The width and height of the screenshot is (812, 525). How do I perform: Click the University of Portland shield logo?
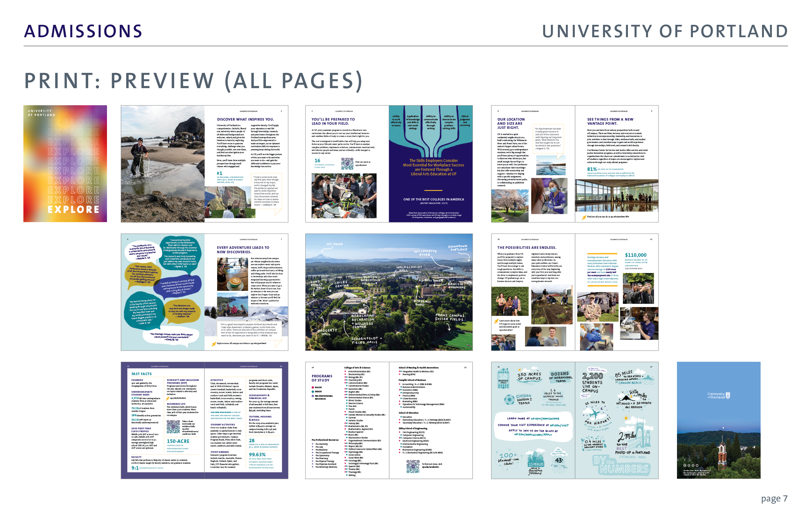coord(728,395)
